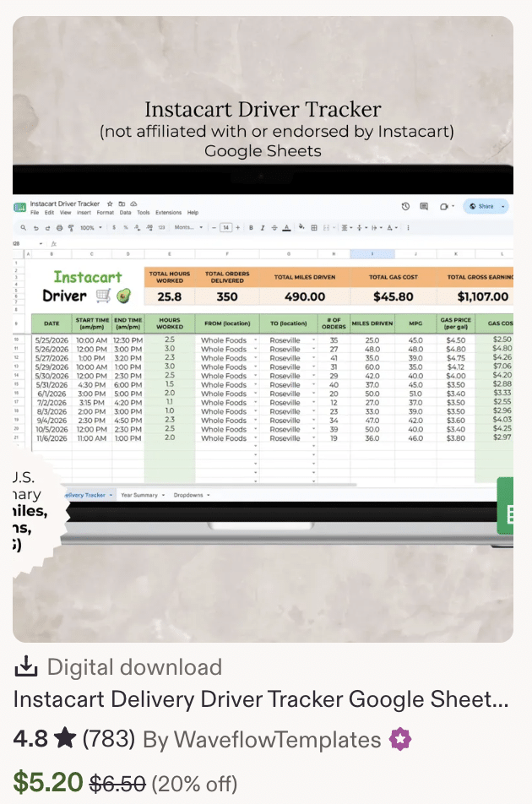Click the cloud save status icon
The image size is (532, 804).
(x=133, y=204)
